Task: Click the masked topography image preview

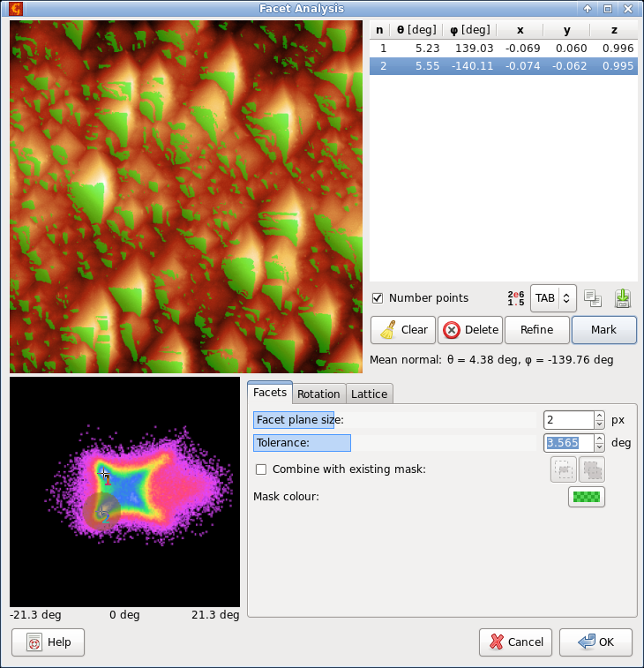Action: [x=186, y=197]
